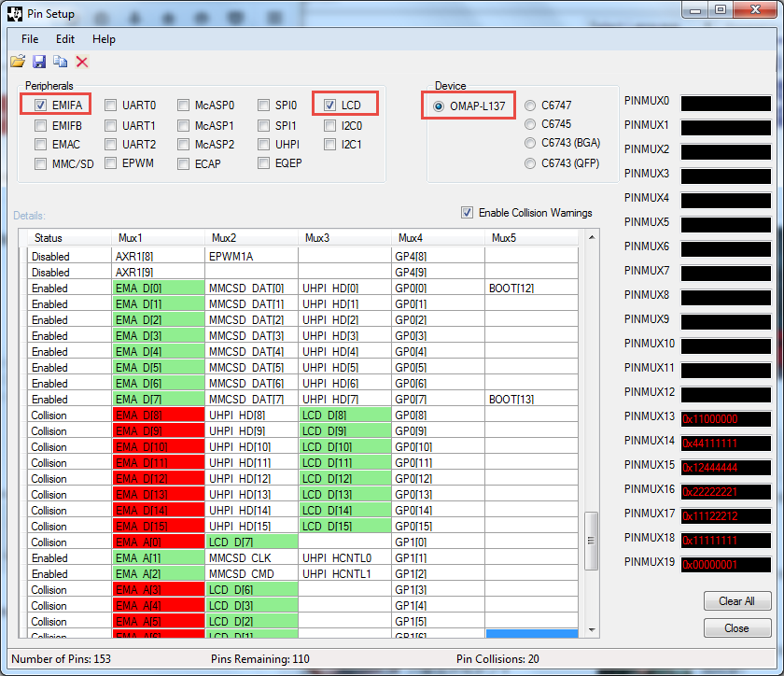This screenshot has height=676, width=784.
Task: Click the PINMUX19 value 0x00000001
Action: tap(726, 565)
